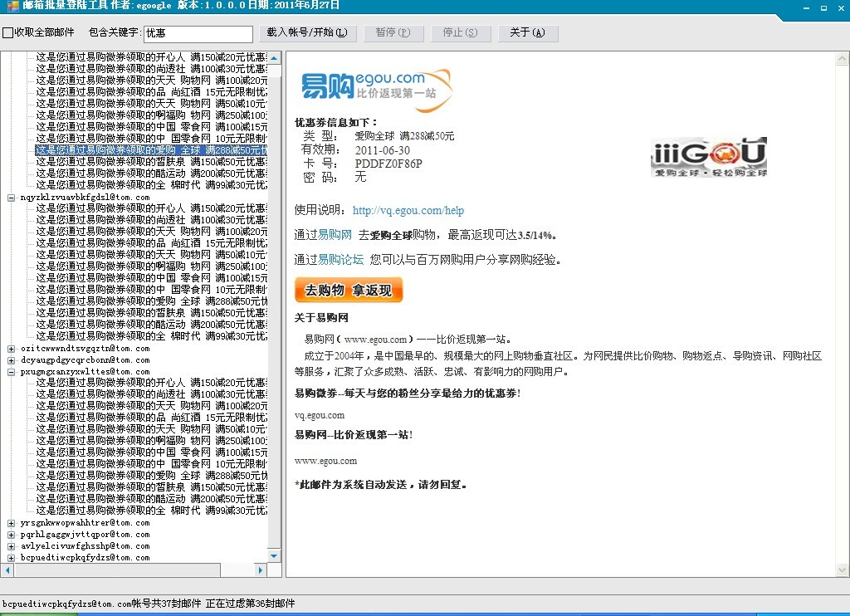The height and width of the screenshot is (616, 850).
Task: Click the www.egou.com footer text
Action: tap(325, 461)
